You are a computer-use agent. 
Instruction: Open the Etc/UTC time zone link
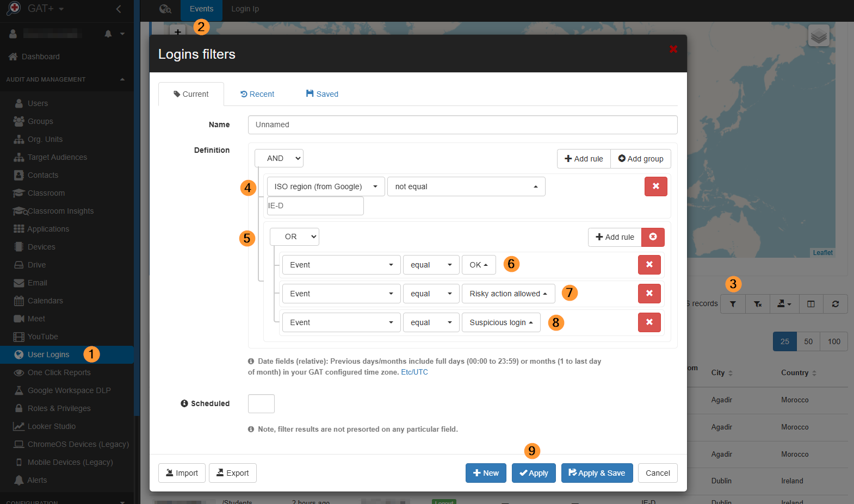[x=414, y=372]
